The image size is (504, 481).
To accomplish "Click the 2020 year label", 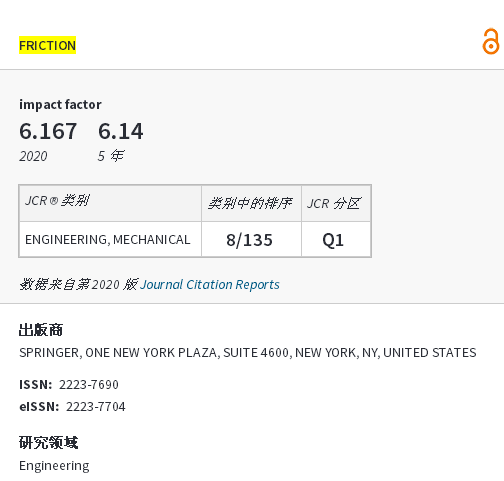I will 33,156.
